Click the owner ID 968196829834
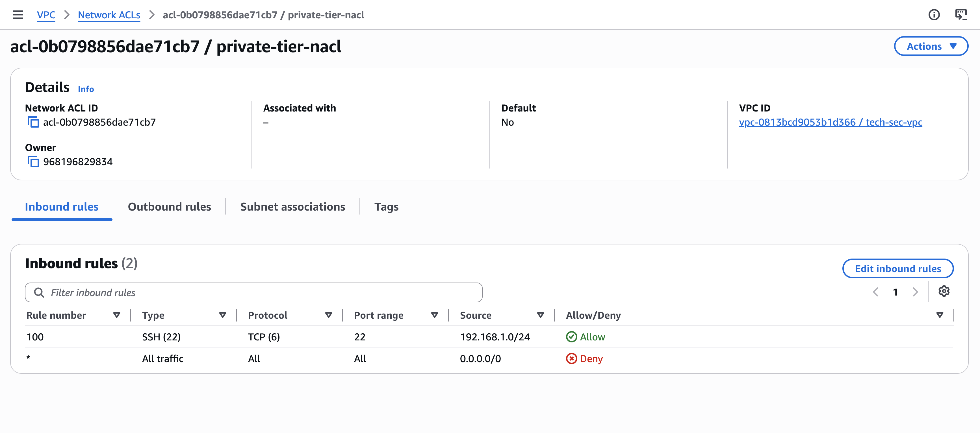980x433 pixels. click(78, 162)
